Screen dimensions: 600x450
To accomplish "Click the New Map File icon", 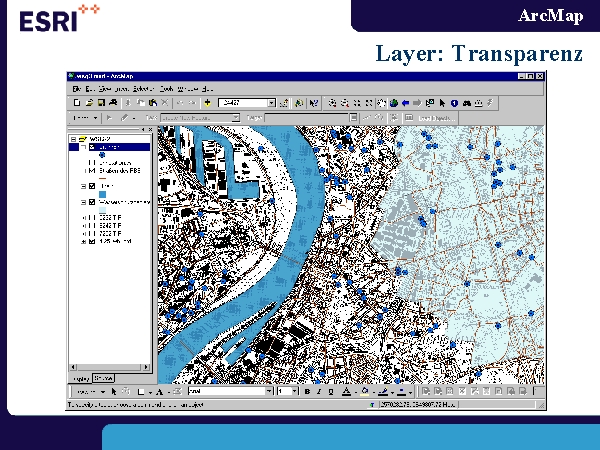I will [77, 102].
